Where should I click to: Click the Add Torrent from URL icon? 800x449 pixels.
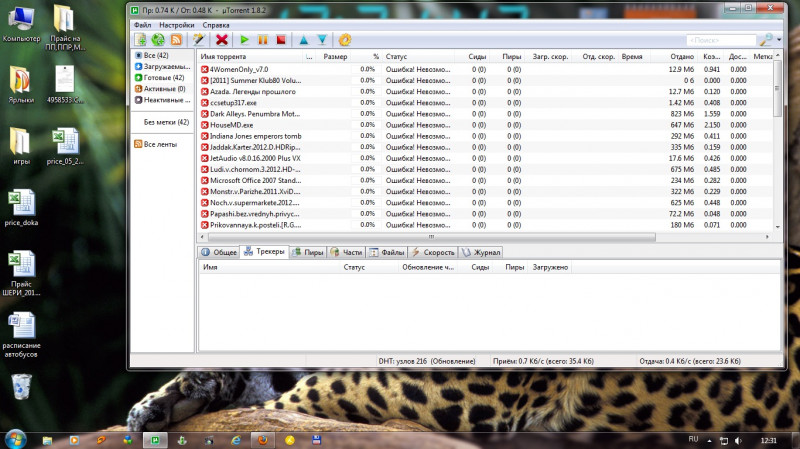(x=158, y=40)
